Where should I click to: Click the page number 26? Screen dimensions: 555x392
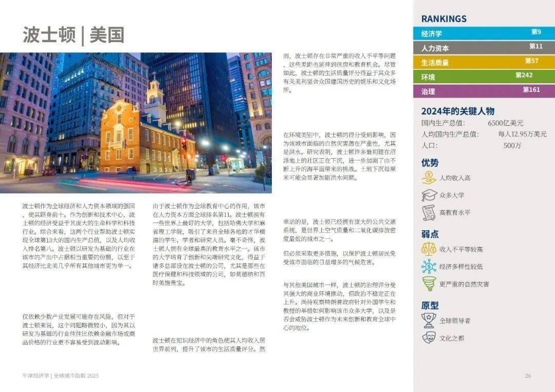[x=528, y=375]
